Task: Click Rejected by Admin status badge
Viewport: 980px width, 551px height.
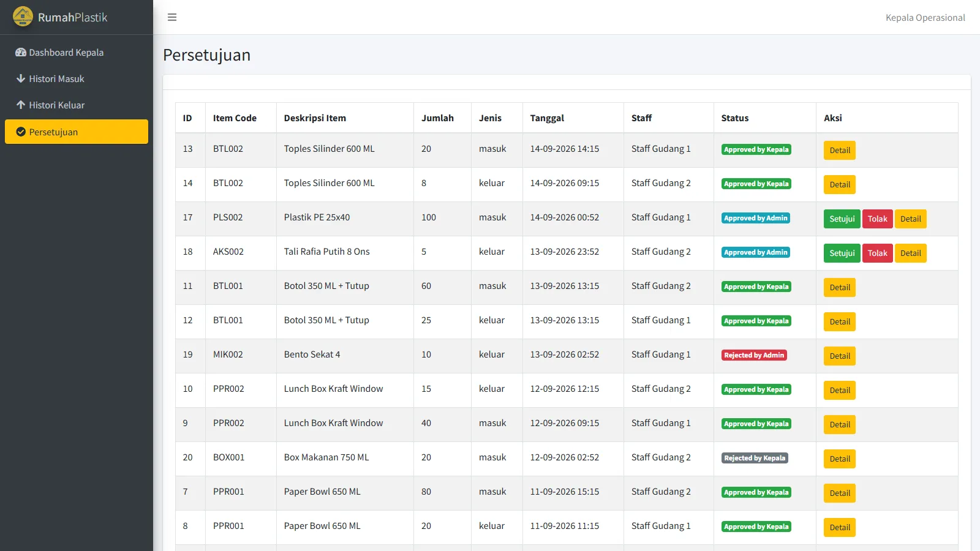Action: [754, 355]
